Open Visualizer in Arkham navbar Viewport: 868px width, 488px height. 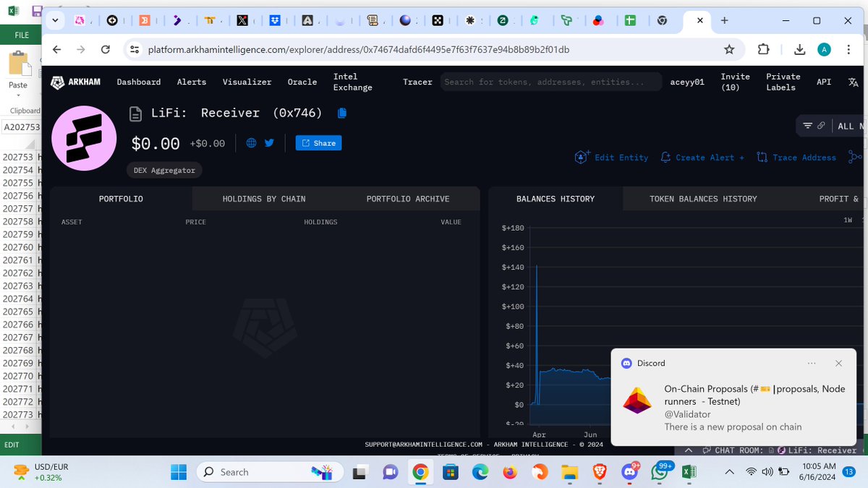coord(247,82)
